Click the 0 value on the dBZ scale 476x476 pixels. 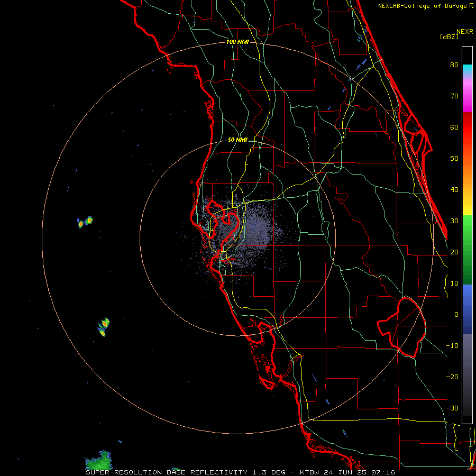pos(456,315)
